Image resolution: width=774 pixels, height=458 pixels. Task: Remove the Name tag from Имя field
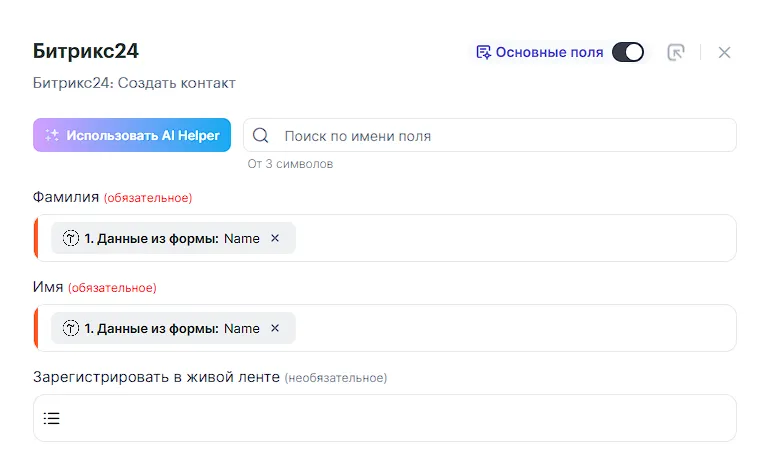(x=275, y=328)
